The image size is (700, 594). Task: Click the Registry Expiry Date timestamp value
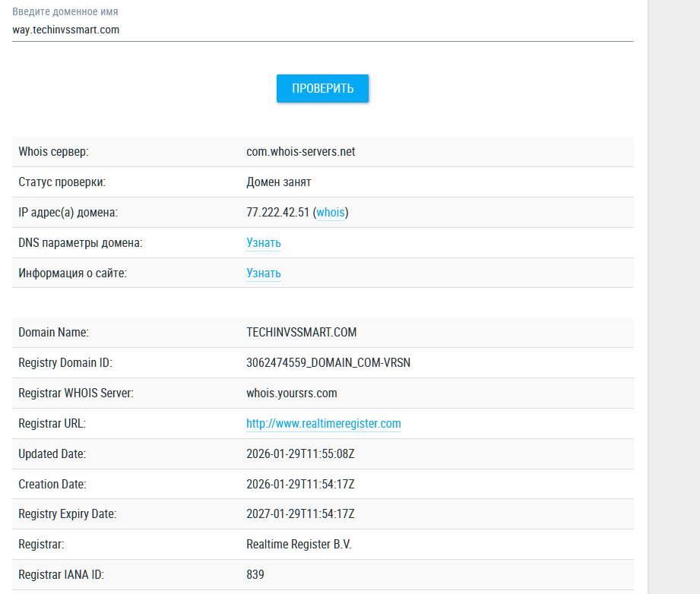point(300,514)
